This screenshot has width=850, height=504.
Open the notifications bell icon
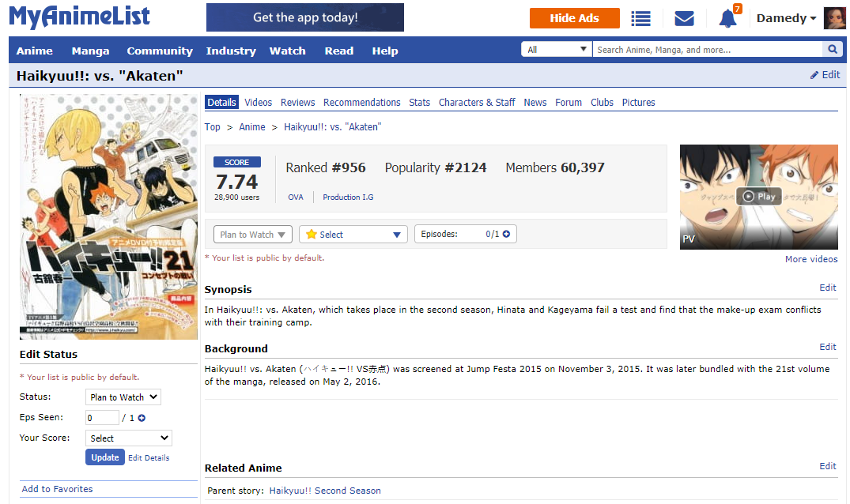[x=727, y=18]
